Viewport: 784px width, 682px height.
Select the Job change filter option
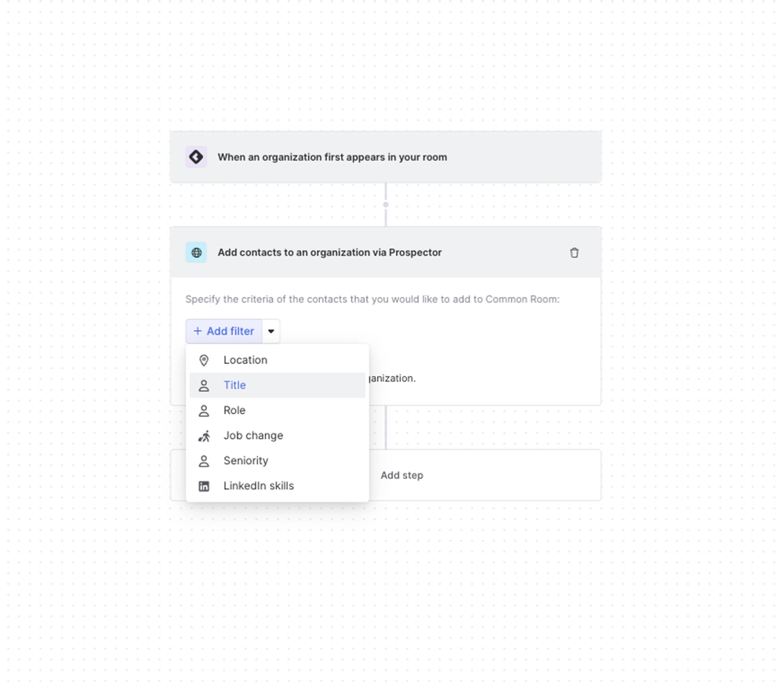253,436
